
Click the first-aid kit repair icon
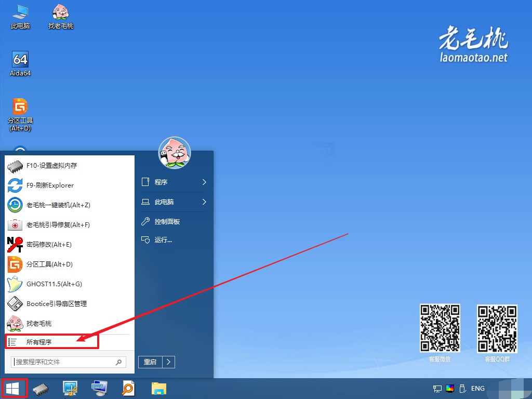[15, 224]
